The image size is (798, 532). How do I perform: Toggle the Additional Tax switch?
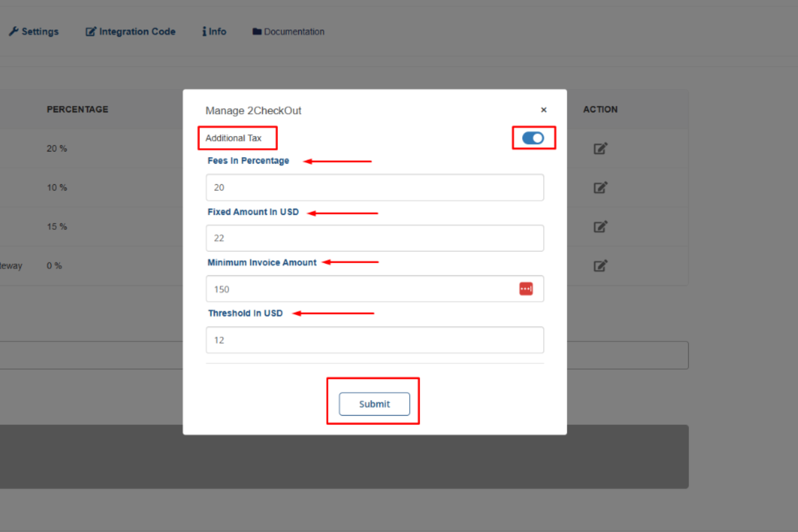pyautogui.click(x=533, y=138)
